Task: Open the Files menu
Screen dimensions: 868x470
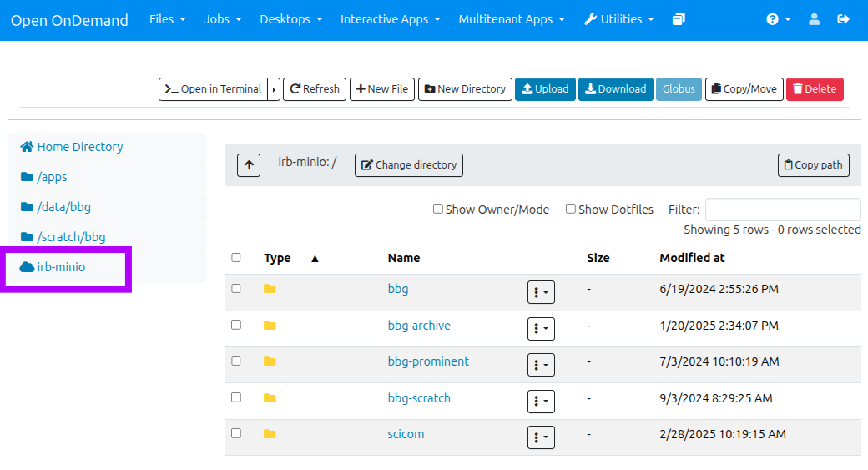Action: (x=167, y=19)
